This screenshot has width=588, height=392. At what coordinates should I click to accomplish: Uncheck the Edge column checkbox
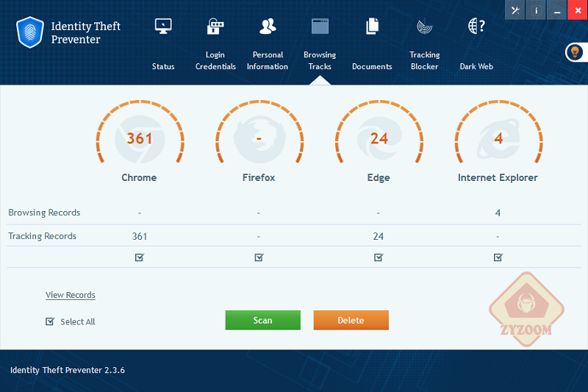tap(379, 257)
